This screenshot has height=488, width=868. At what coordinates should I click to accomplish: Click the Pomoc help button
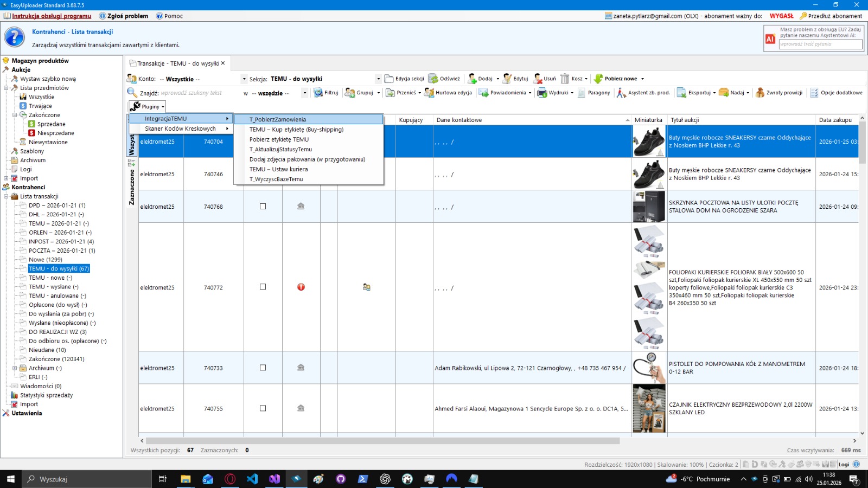click(170, 16)
